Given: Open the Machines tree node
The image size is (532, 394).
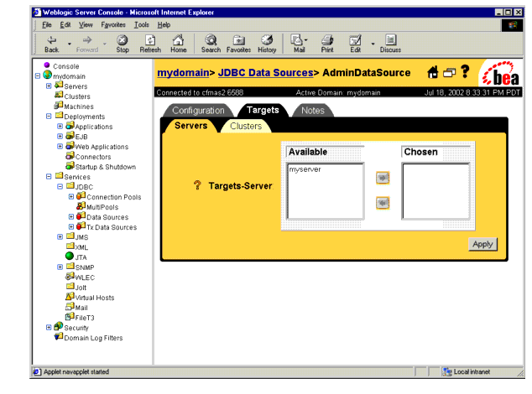Looking at the screenshot, I should click(79, 106).
